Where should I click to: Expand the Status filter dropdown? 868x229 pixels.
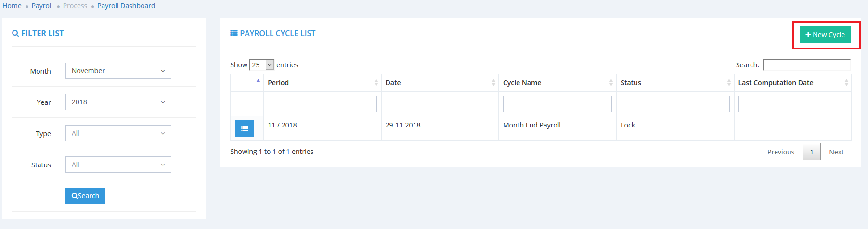118,165
